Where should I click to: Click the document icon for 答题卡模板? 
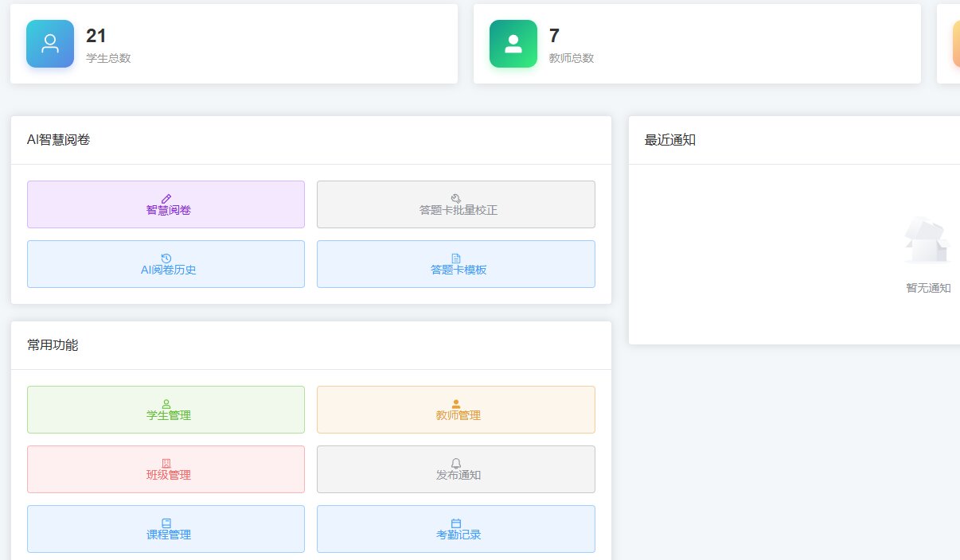(x=456, y=258)
